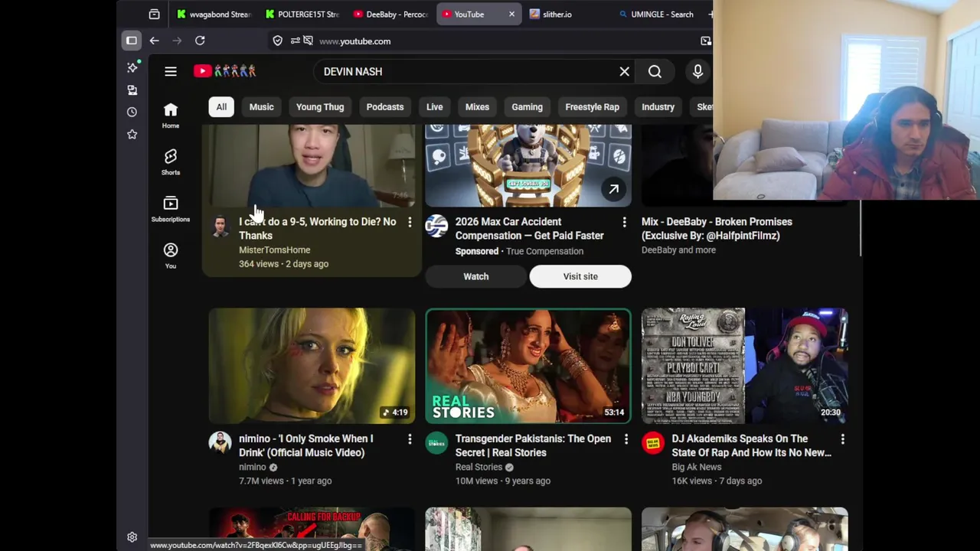The image size is (980, 551).
Task: Switch to the DeeBaby - Percocet browser tab
Action: [x=390, y=14]
